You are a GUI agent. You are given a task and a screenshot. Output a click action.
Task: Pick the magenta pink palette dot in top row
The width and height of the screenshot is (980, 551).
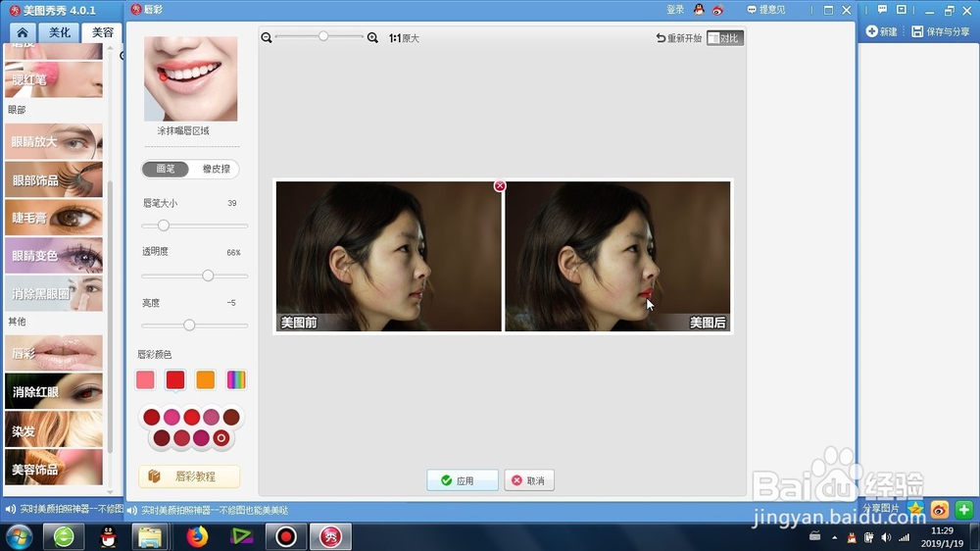click(171, 417)
